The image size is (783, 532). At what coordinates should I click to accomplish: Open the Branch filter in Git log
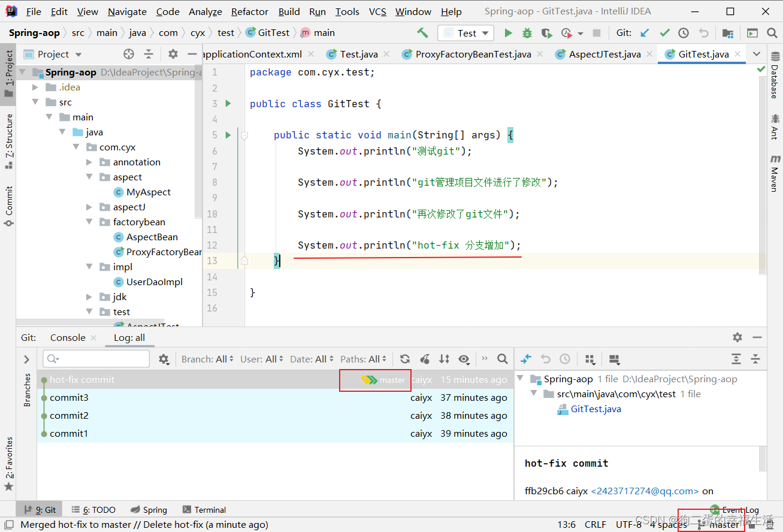208,359
